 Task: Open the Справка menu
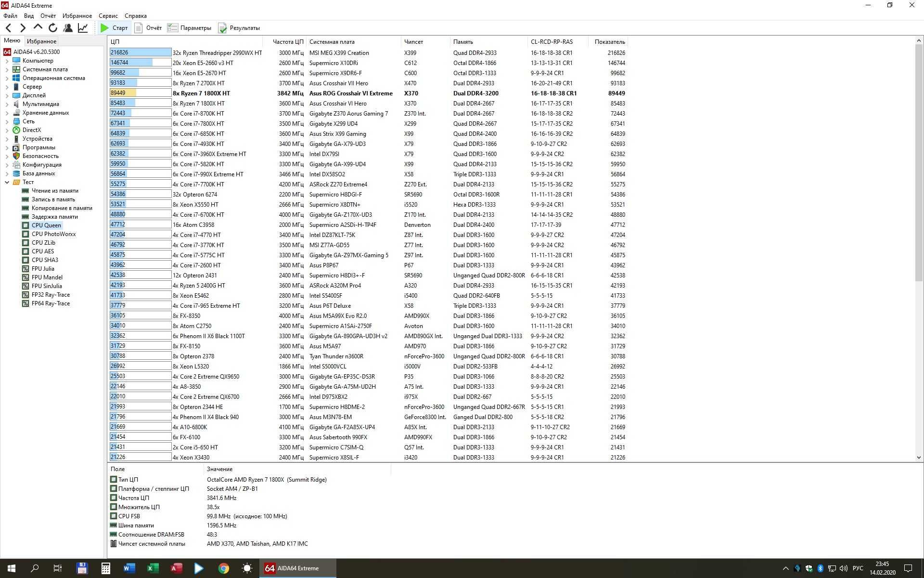pos(136,16)
